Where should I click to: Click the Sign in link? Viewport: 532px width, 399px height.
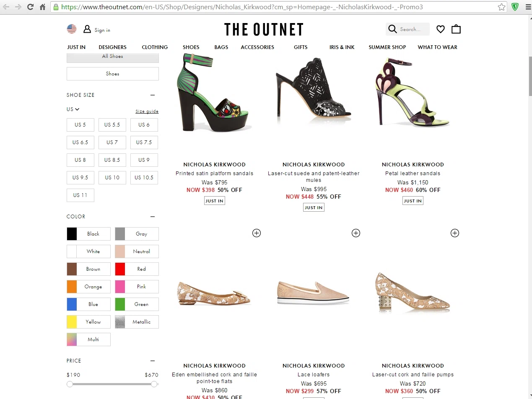coord(102,30)
